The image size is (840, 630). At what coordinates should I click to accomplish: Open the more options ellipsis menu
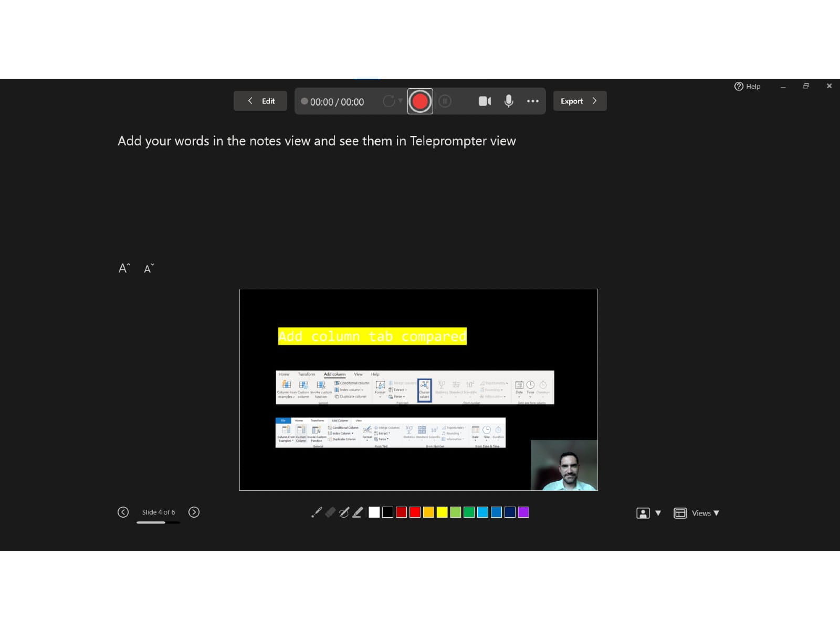pyautogui.click(x=533, y=101)
